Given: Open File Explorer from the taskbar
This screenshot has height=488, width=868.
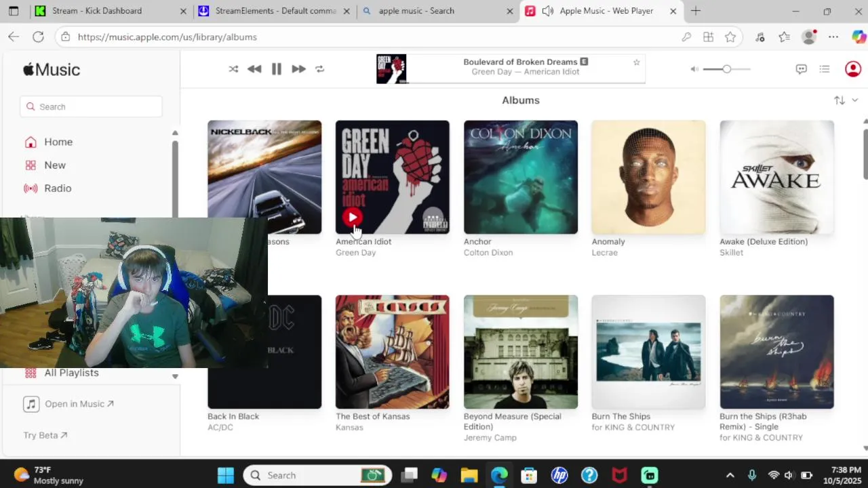Looking at the screenshot, I should pos(469,475).
